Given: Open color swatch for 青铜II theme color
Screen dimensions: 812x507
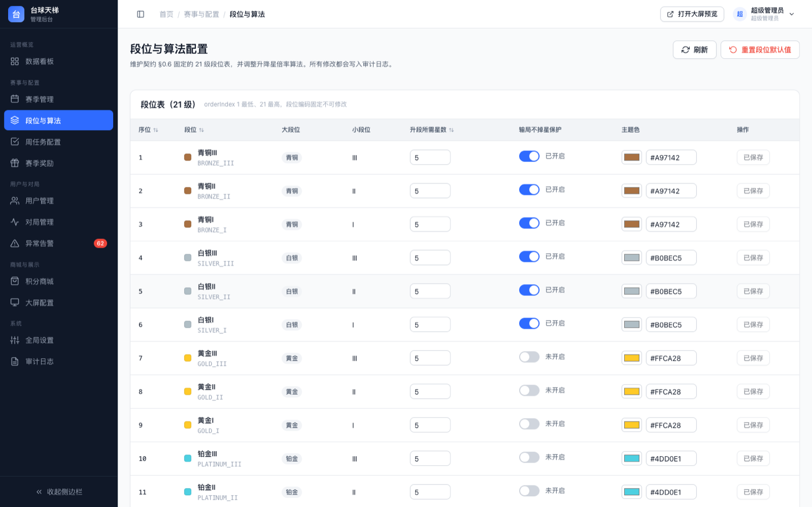Looking at the screenshot, I should click(x=632, y=191).
